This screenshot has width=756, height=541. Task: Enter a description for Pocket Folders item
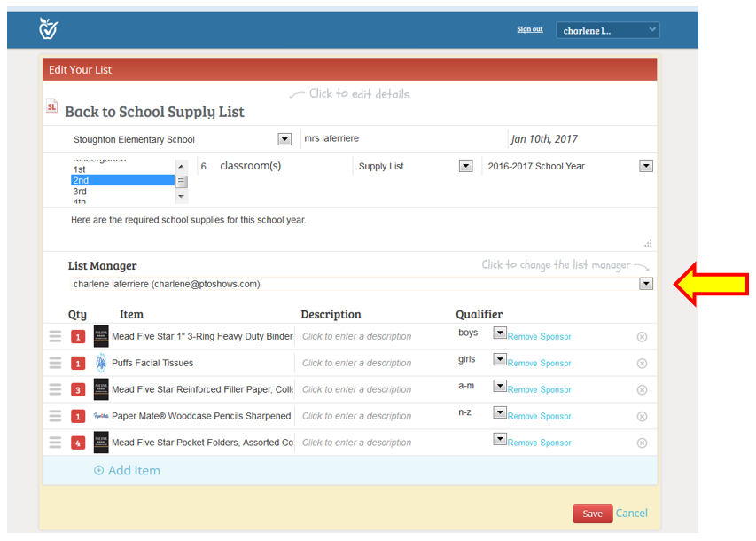[x=357, y=443]
